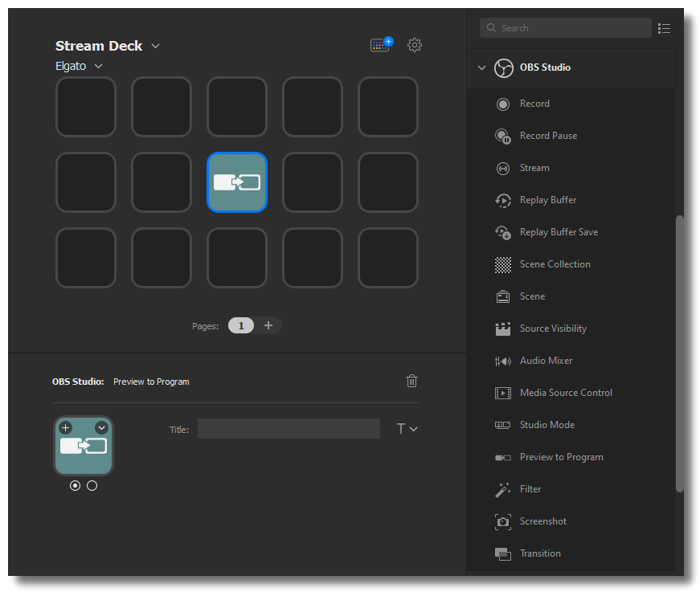700x592 pixels.
Task: Open the title font T dropdown
Action: [407, 429]
